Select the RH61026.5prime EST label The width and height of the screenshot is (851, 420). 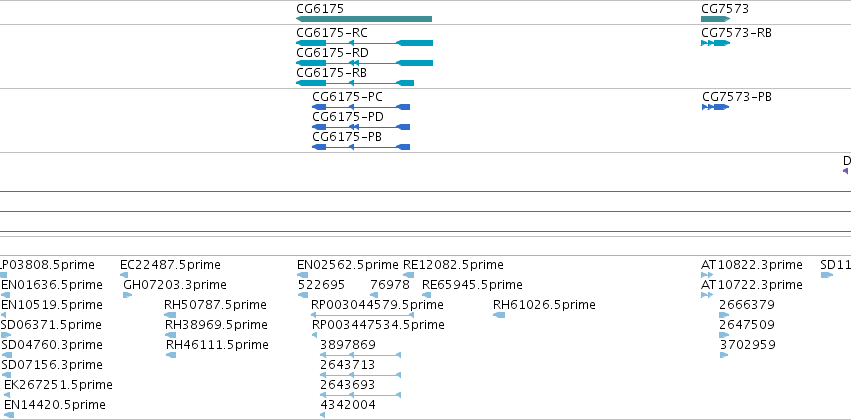tap(544, 305)
